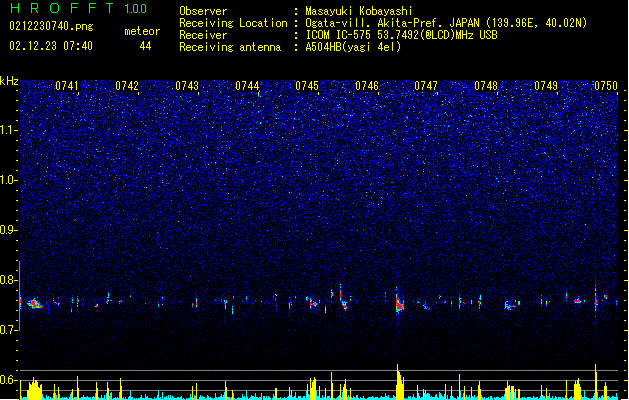Click the 0747 time marker
629x400 pixels.
[x=426, y=86]
